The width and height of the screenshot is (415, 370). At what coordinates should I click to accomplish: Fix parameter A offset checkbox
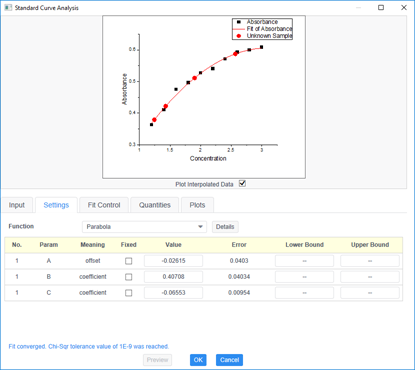(129, 261)
